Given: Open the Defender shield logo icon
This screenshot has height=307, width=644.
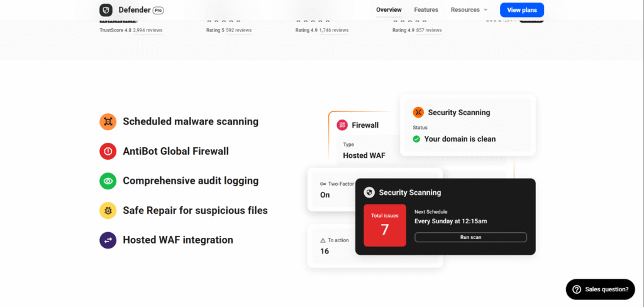Looking at the screenshot, I should [x=106, y=10].
